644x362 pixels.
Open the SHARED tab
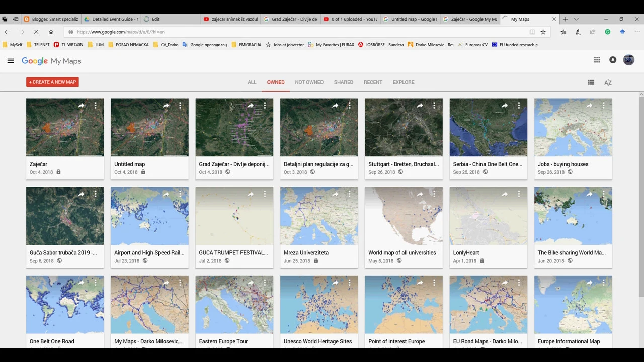pos(344,82)
